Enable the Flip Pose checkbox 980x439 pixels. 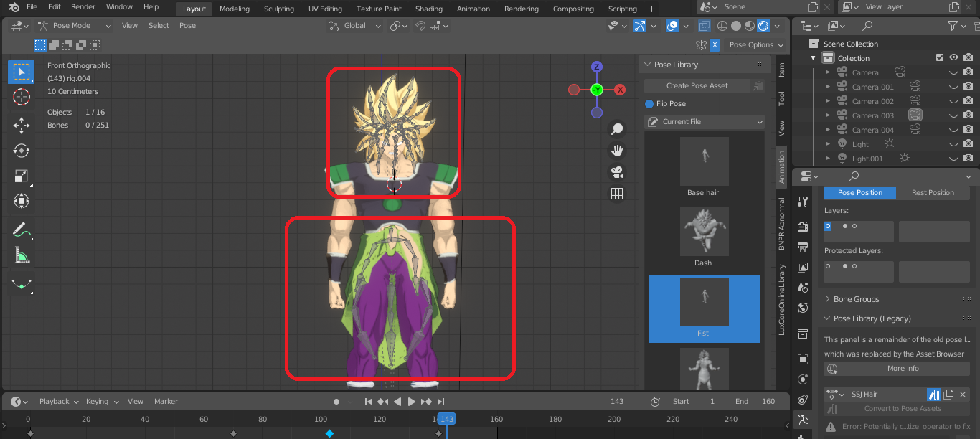pos(649,104)
